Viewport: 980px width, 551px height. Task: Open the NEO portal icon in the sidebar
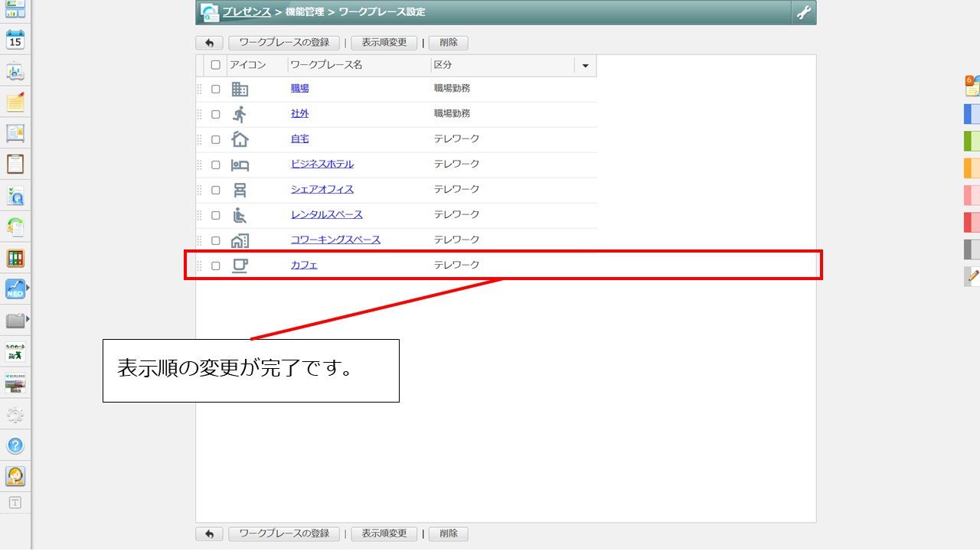click(x=14, y=289)
